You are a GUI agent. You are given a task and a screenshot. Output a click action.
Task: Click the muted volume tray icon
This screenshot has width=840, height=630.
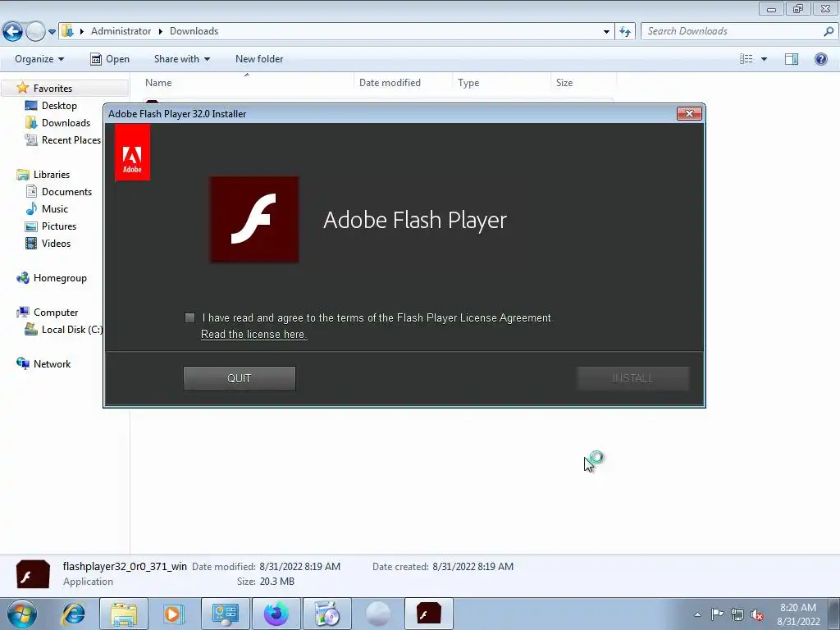(757, 615)
